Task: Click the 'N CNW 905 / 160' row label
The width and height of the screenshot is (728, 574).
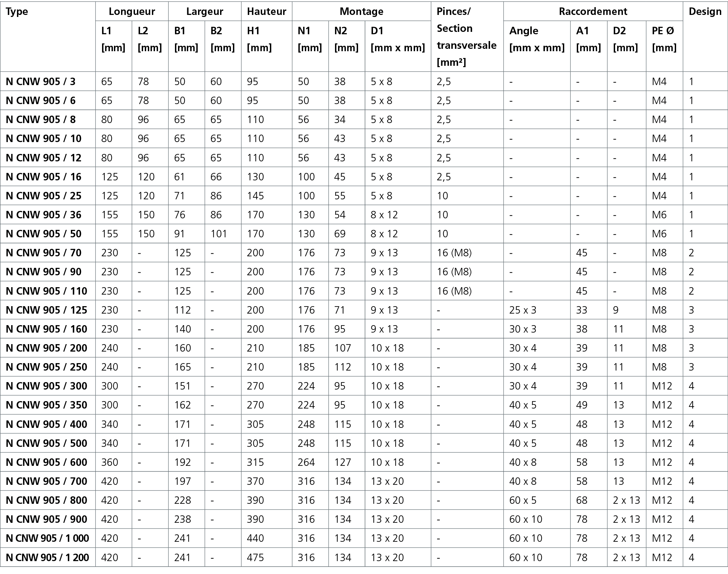Action: point(46,329)
